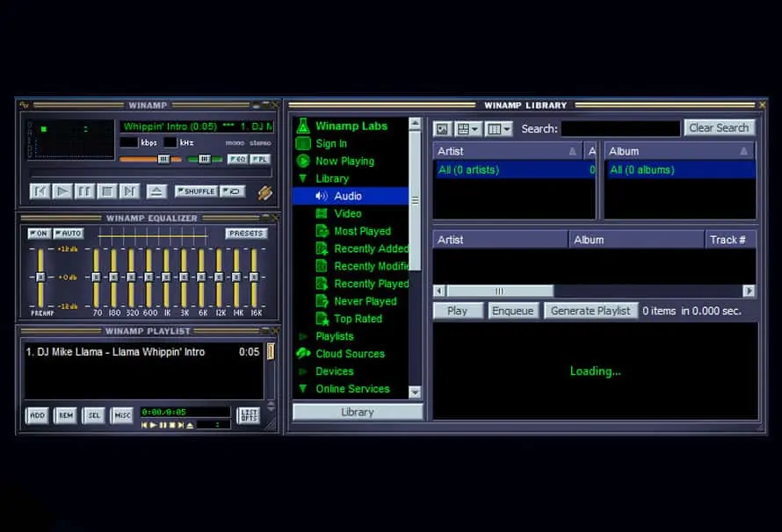Start playback with the main Play button
The width and height of the screenshot is (782, 532).
coord(62,191)
